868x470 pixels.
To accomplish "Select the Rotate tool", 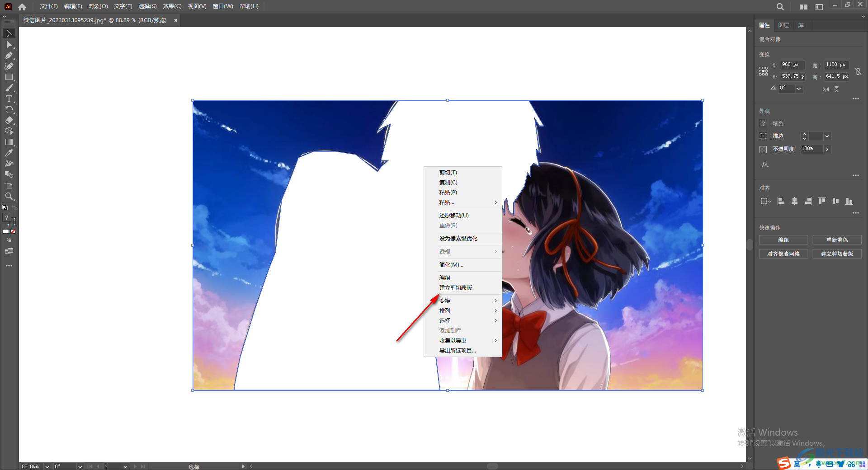I will (x=9, y=110).
